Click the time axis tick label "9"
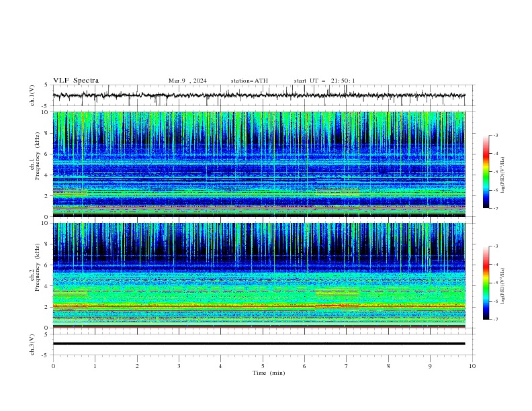The width and height of the screenshot is (532, 411). (430, 366)
